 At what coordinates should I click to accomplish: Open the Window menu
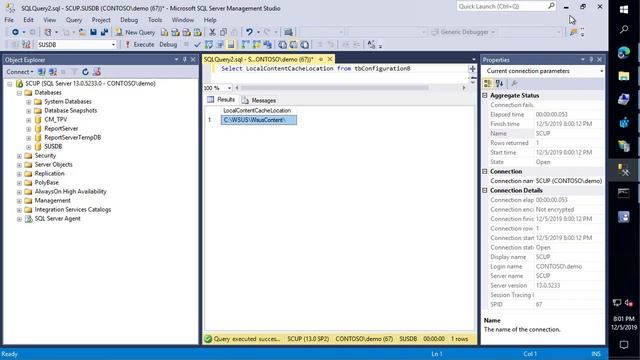tap(182, 20)
